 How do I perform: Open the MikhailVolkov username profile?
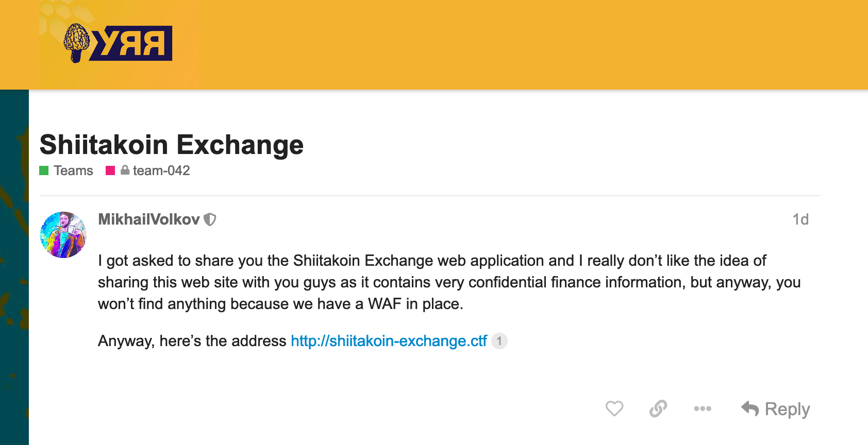pyautogui.click(x=149, y=219)
